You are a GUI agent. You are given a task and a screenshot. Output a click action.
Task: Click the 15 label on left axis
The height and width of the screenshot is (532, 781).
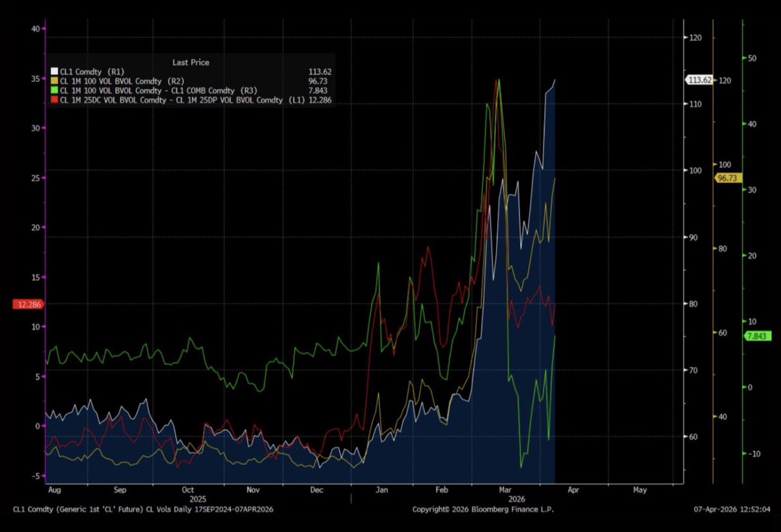click(36, 278)
